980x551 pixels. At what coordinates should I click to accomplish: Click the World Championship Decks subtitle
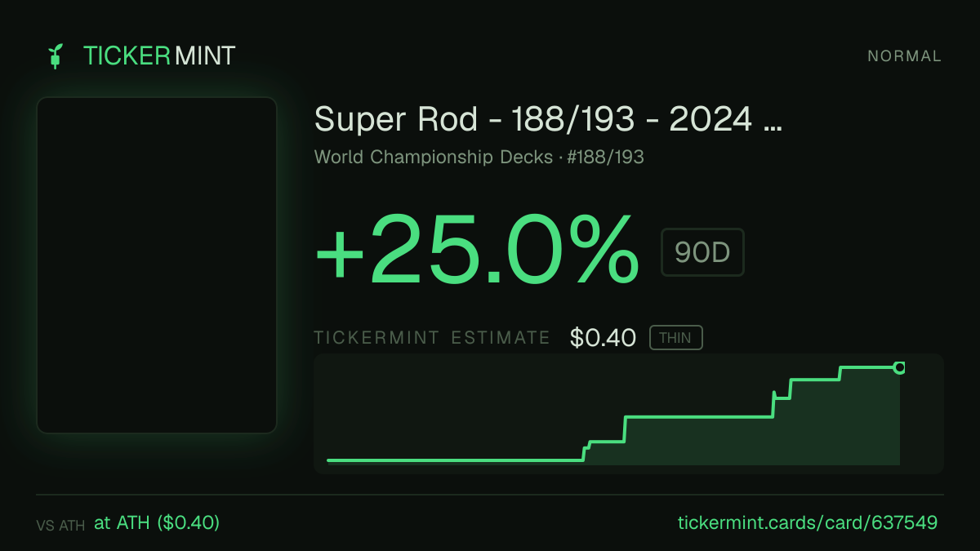click(434, 158)
